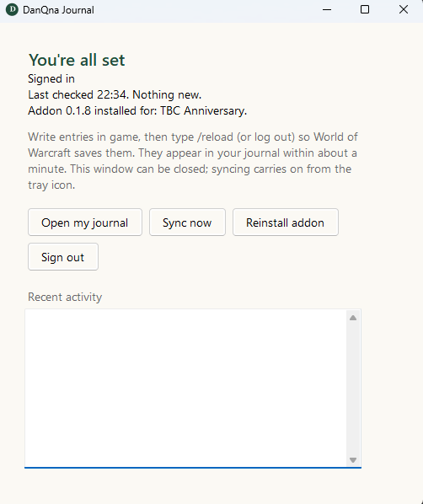This screenshot has height=504, width=423.
Task: Click the DanQna Journal app icon in title bar
Action: click(x=12, y=9)
